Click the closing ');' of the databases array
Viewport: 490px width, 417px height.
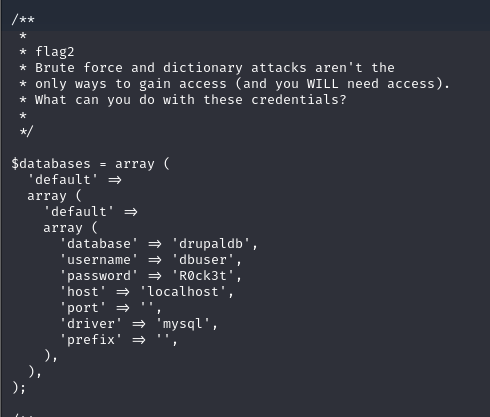(19, 388)
